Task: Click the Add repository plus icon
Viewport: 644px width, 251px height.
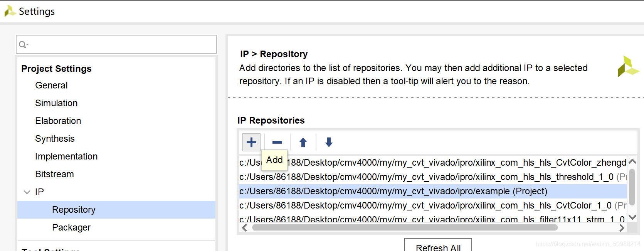Action: coord(251,142)
